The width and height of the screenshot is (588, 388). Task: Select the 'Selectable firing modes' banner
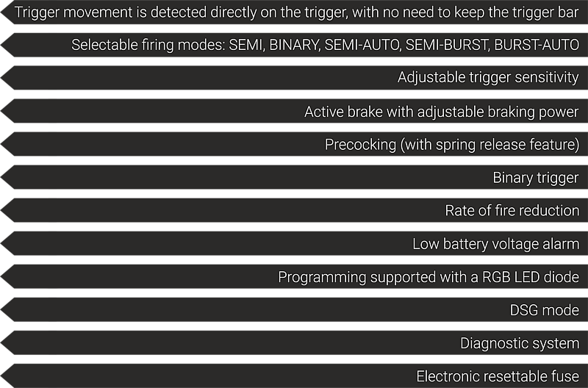[x=295, y=45]
